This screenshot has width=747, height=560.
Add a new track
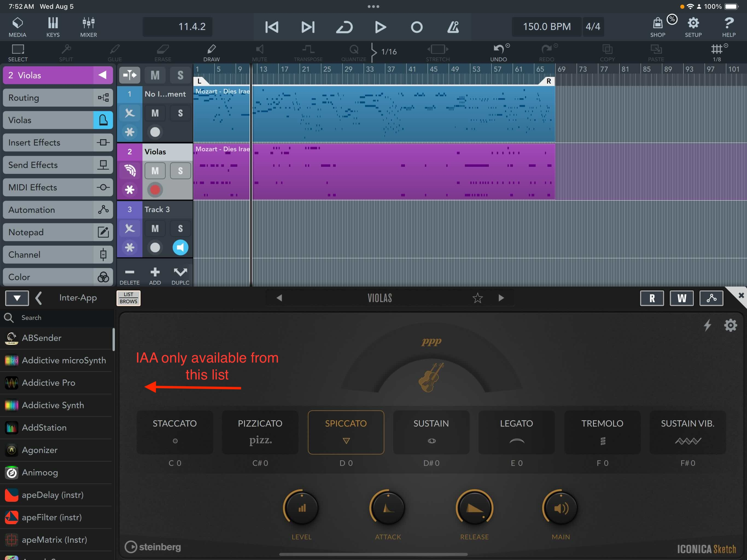point(155,276)
